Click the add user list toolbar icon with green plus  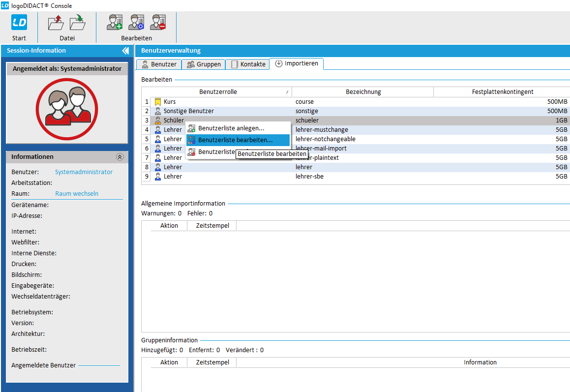coord(115,22)
